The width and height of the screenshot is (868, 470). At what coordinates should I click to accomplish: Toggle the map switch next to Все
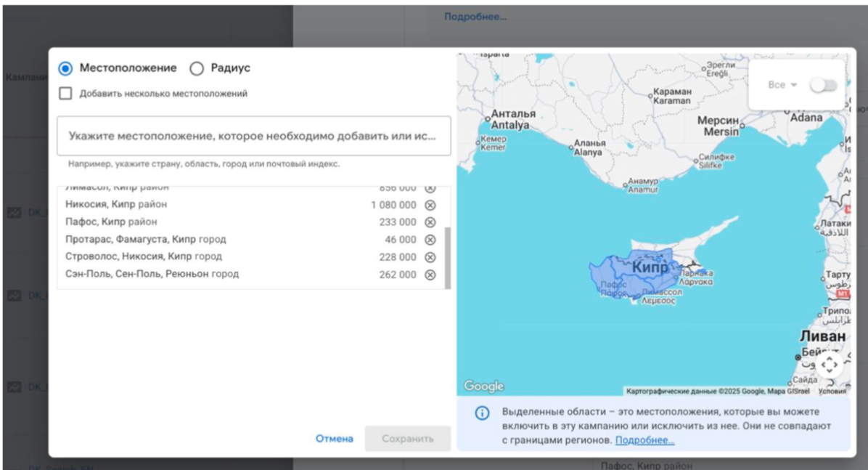pos(823,85)
